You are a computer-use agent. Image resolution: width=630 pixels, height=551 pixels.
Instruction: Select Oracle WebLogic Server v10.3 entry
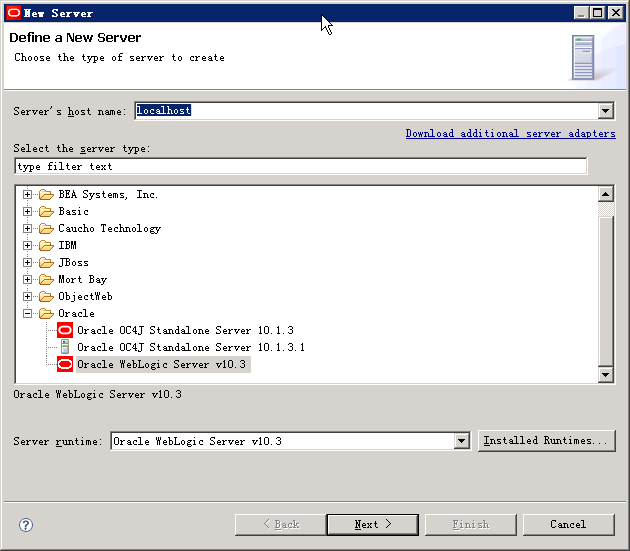pos(163,364)
